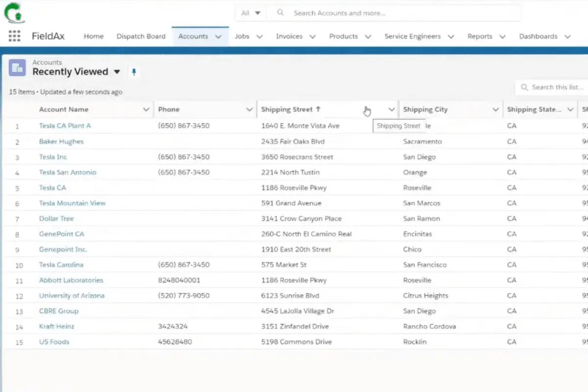Click the green company logo
588x392 pixels.
pos(15,13)
